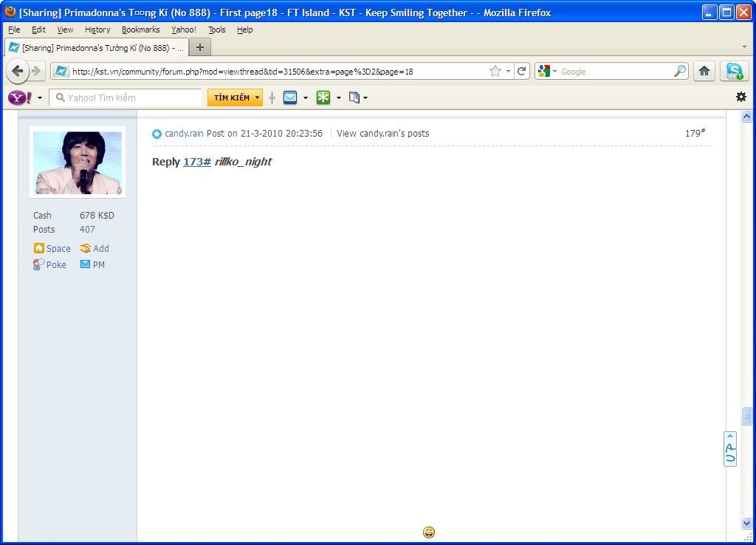This screenshot has height=545, width=756.
Task: Click the Poke text link
Action: pos(56,265)
